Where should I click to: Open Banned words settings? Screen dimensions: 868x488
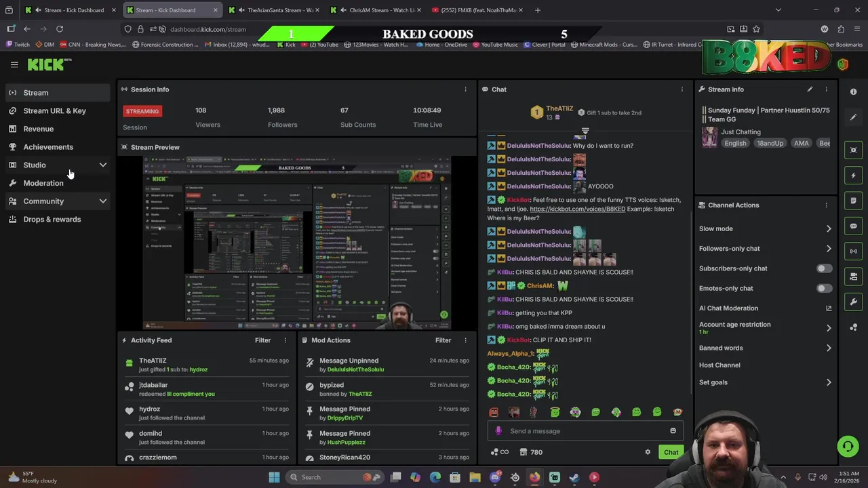click(x=765, y=348)
